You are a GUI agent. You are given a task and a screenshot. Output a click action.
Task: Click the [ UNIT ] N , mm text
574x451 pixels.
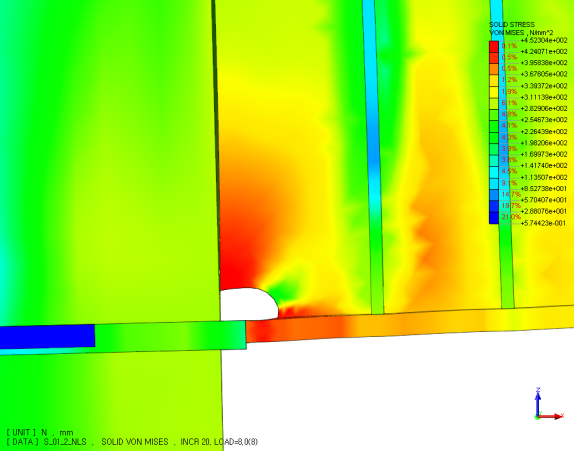[x=40, y=433]
